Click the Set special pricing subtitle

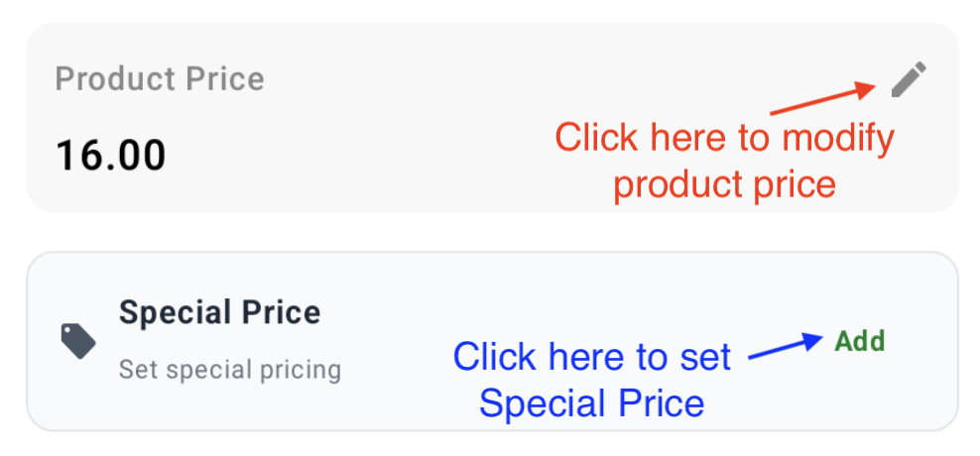pyautogui.click(x=230, y=370)
